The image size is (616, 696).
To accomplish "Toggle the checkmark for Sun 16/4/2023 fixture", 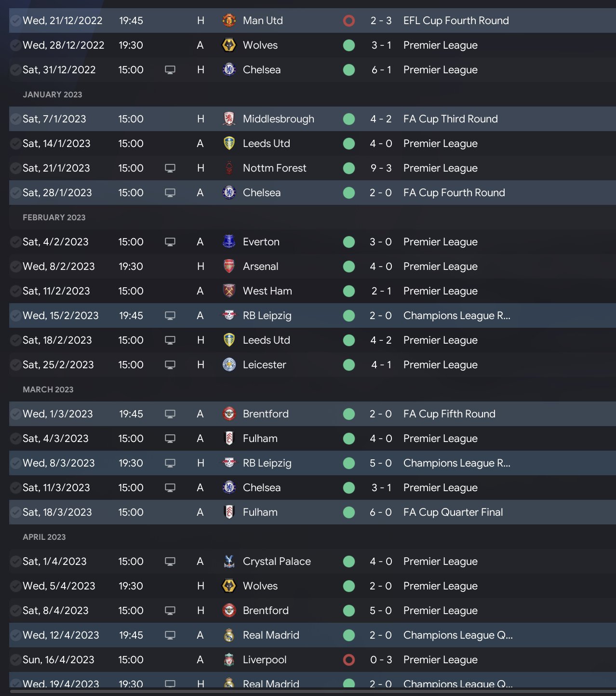I will (x=15, y=660).
